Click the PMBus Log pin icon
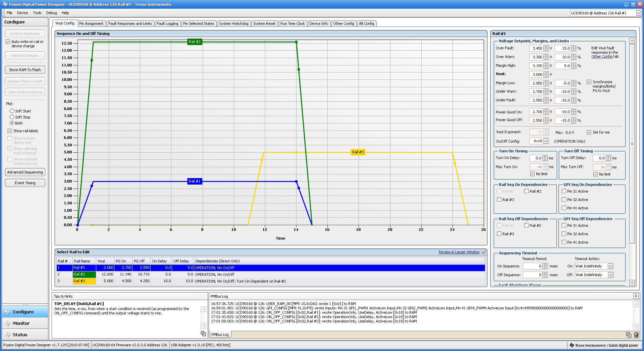The height and width of the screenshot is (351, 644). 636,296
